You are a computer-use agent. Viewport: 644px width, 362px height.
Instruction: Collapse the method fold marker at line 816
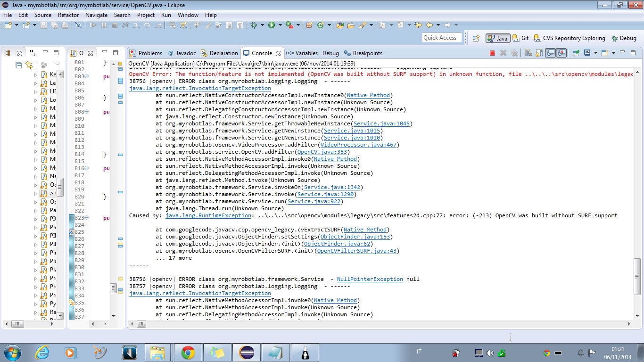coord(86,168)
